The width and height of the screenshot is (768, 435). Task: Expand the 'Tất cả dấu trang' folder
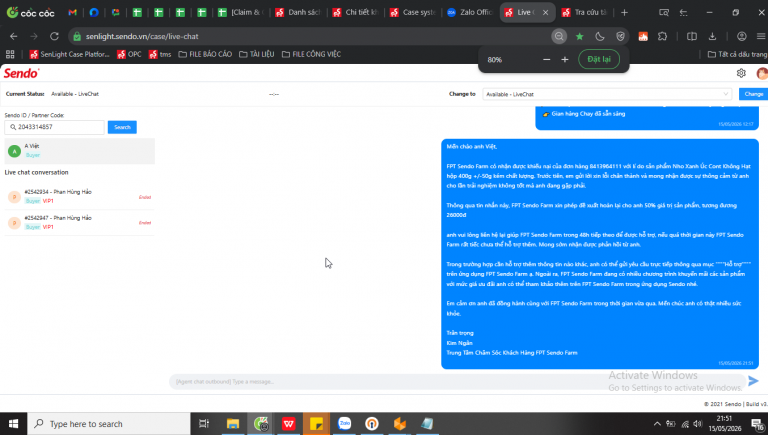pos(738,54)
